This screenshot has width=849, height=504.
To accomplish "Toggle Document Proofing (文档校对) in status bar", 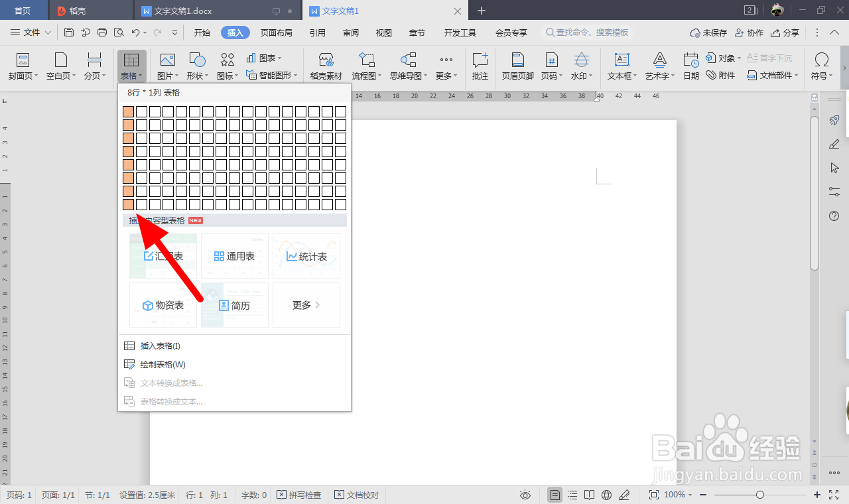I will click(x=357, y=495).
